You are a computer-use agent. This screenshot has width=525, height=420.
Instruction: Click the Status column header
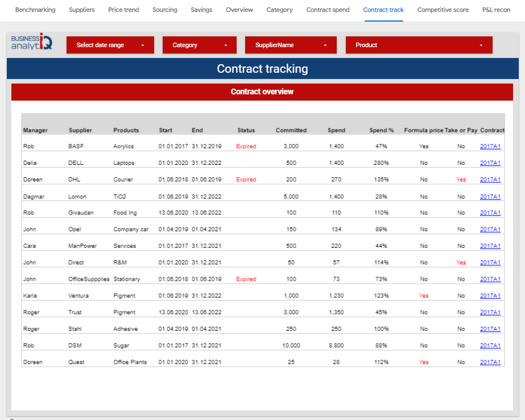[246, 130]
